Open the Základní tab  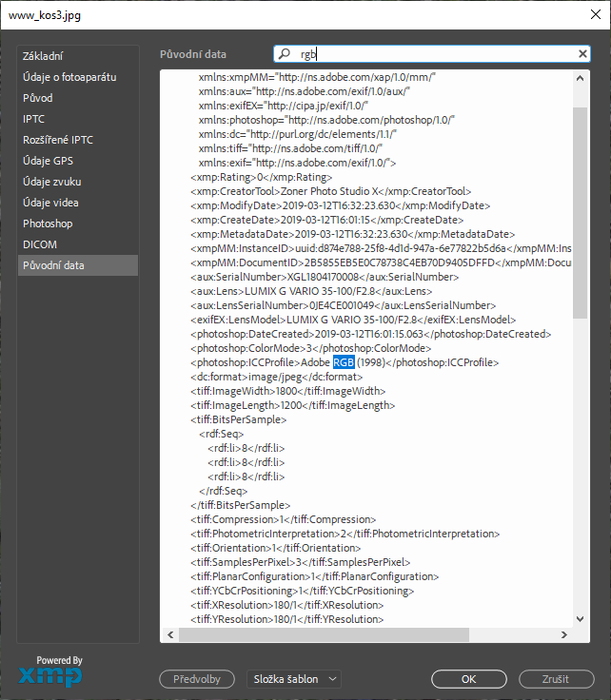(x=44, y=56)
